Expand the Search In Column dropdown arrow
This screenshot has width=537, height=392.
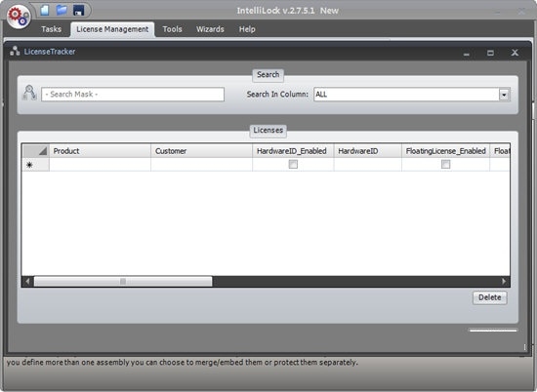[504, 95]
